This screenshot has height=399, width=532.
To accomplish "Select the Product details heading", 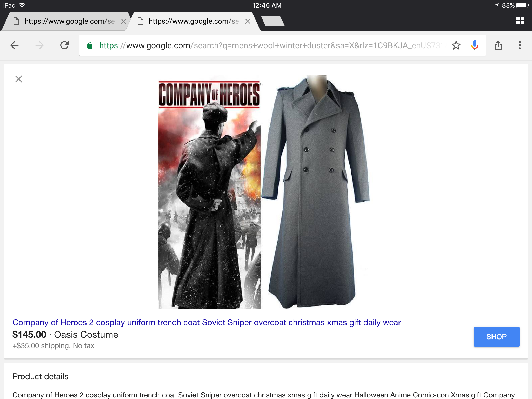I will click(40, 376).
